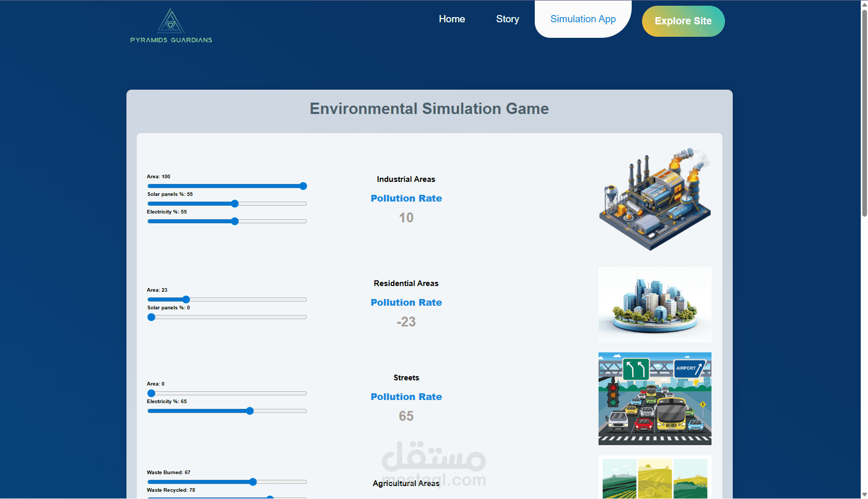Set the Residential Solar panels slider
868x499 pixels.
227,317
